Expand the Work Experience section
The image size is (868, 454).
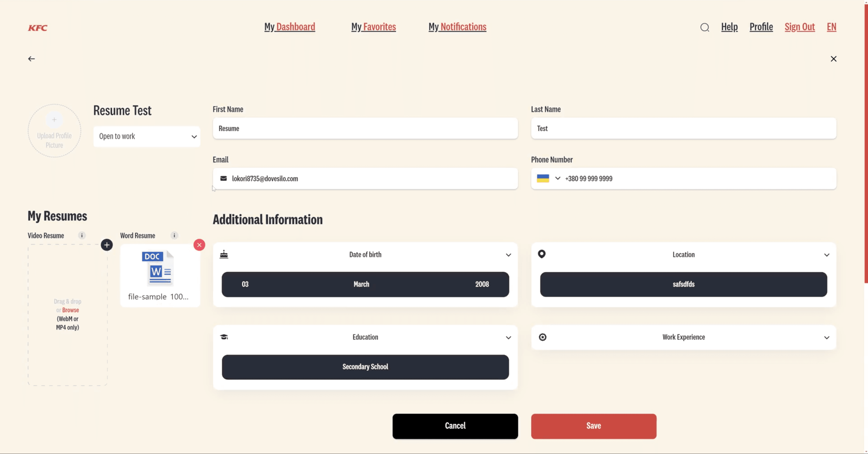click(x=827, y=338)
